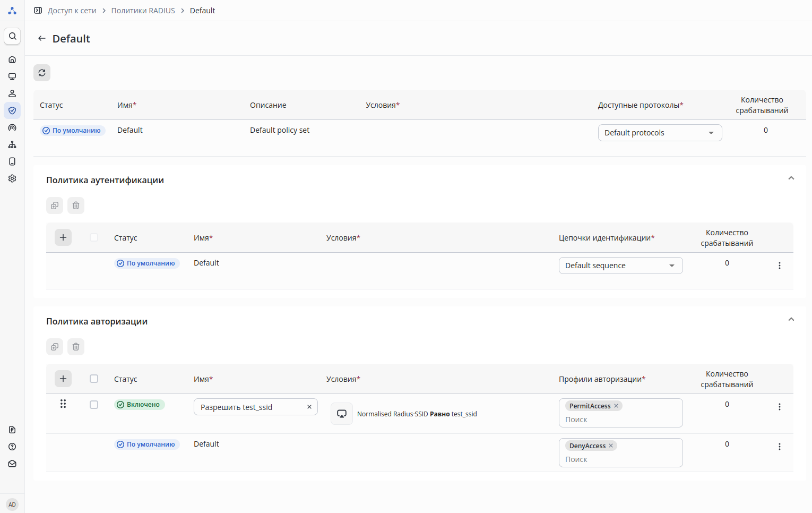Open the more options menu for the DenyAccess row
Screen dimensions: 812x513
pos(779,447)
